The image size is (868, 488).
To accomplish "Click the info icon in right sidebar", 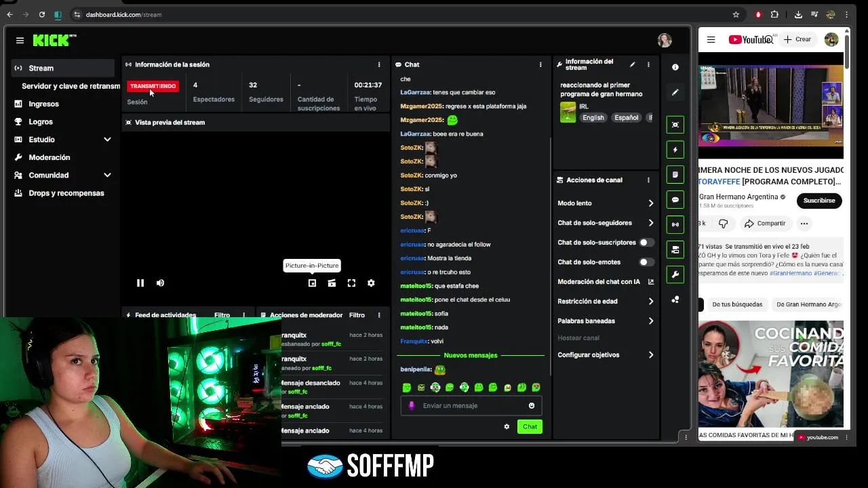I will [675, 67].
